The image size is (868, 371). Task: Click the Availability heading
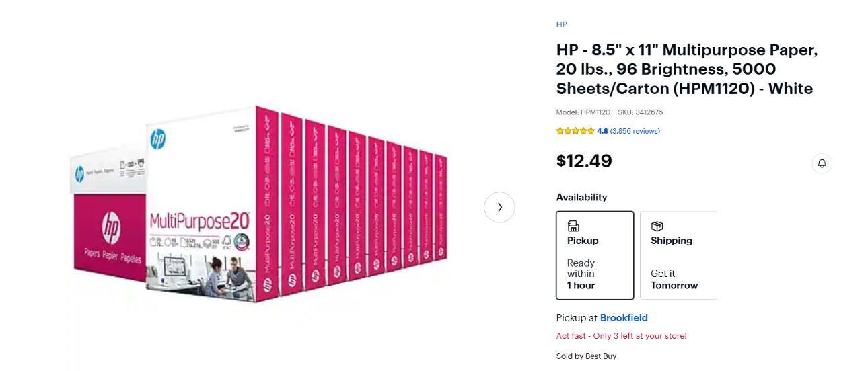pyautogui.click(x=581, y=198)
